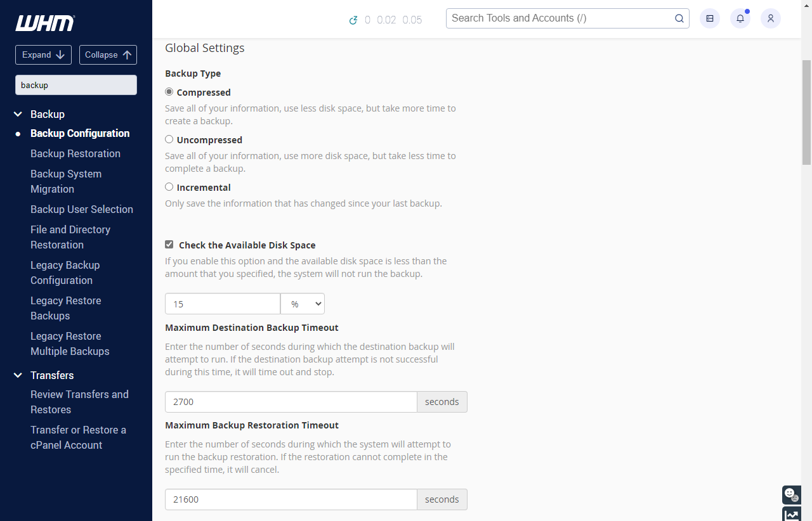Uncheck Check the Available Disk Space
The height and width of the screenshot is (521, 812).
169,244
